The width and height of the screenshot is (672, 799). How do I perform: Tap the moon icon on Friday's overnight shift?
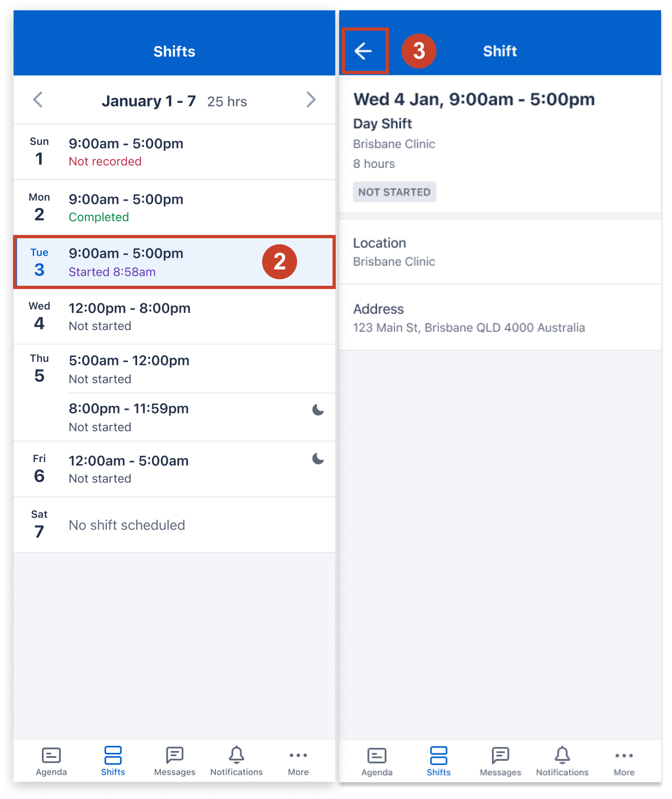tap(318, 459)
